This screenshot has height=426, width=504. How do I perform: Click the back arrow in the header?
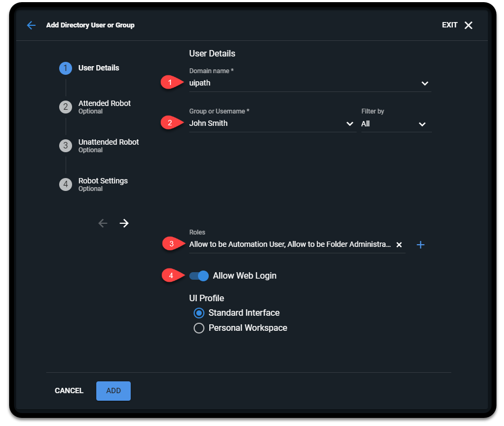coord(31,25)
